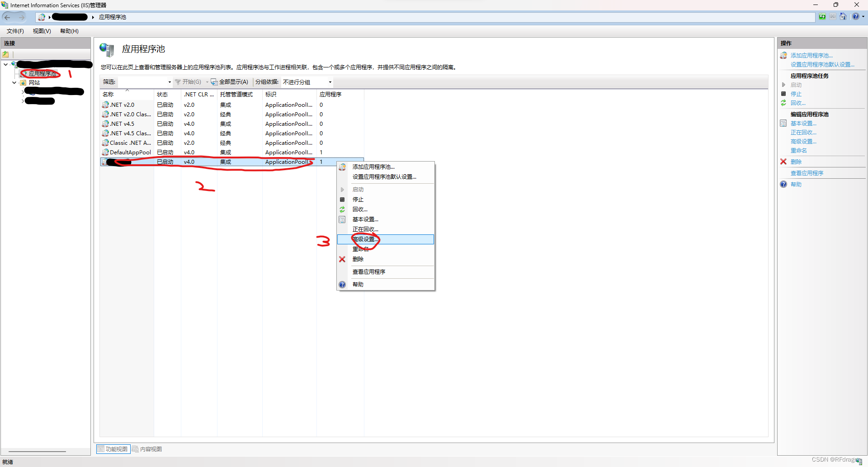
Task: Click the green recycle icon in the context menu
Action: [342, 210]
